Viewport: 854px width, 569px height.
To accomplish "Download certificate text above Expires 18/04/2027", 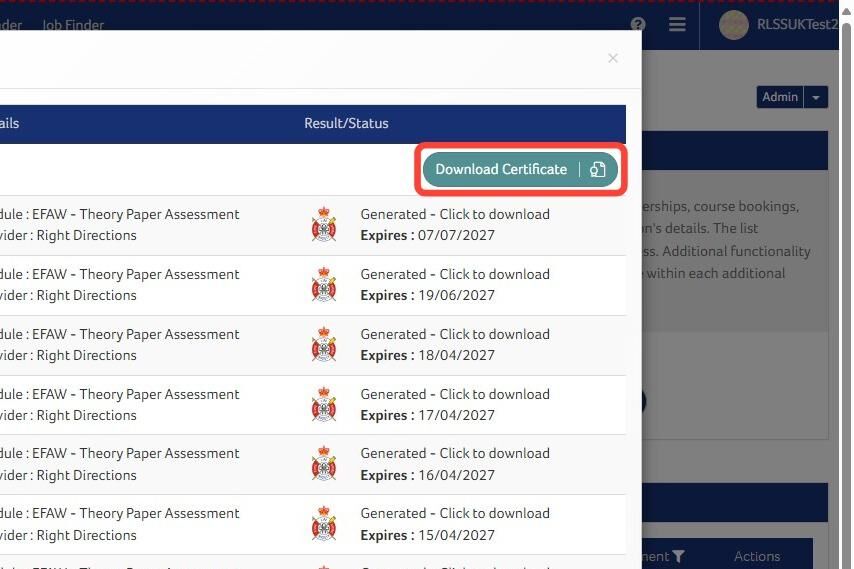I will [455, 334].
